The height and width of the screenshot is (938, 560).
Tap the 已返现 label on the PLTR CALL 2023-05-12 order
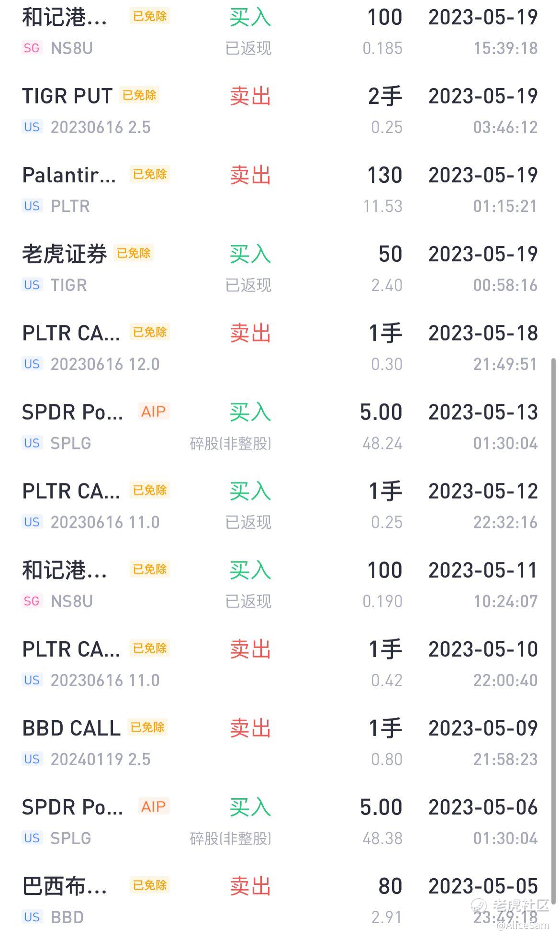[248, 522]
